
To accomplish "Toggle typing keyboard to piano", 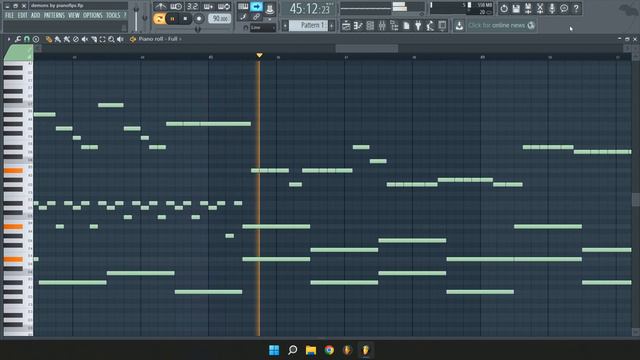I will 243,7.
